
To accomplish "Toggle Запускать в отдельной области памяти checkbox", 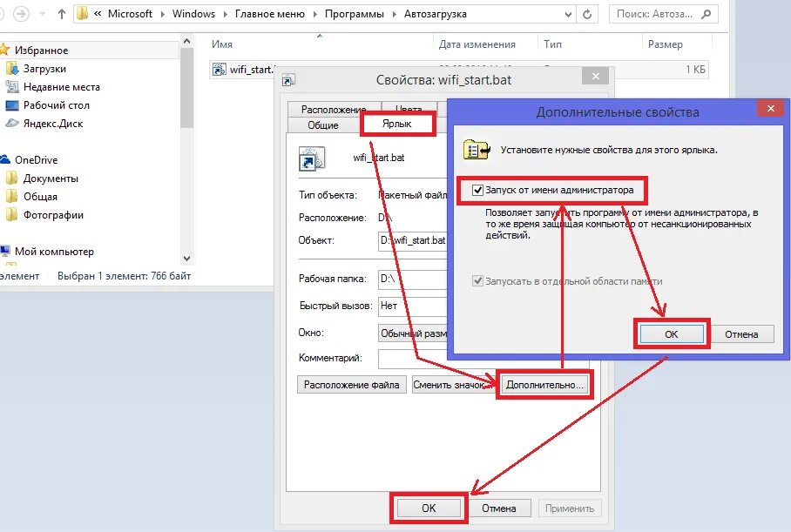I will pyautogui.click(x=477, y=281).
